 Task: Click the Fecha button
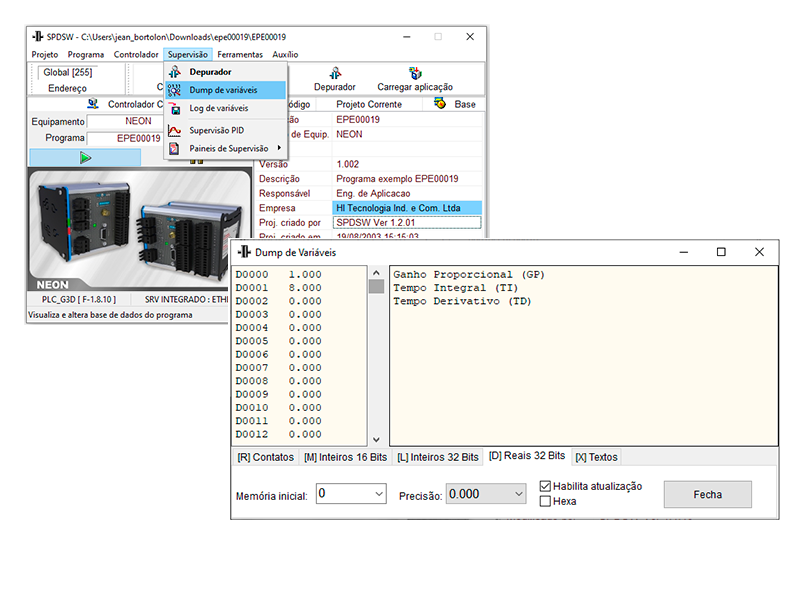click(708, 494)
